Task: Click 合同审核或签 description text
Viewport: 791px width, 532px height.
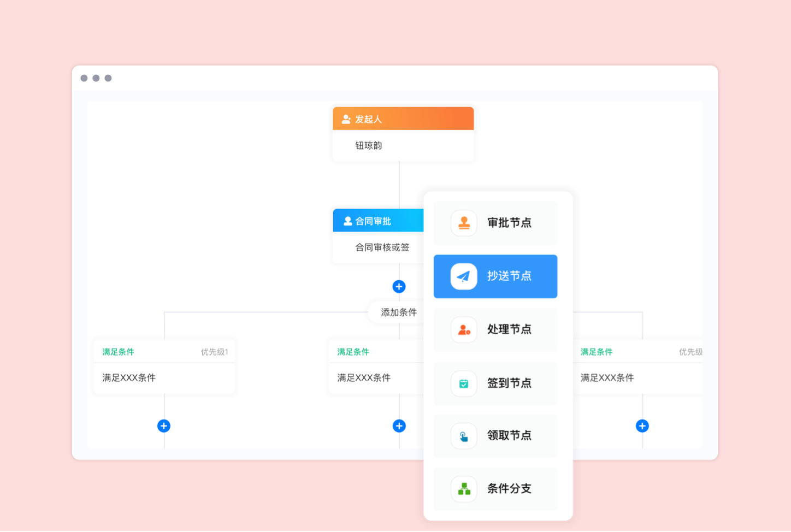Action: 382,247
